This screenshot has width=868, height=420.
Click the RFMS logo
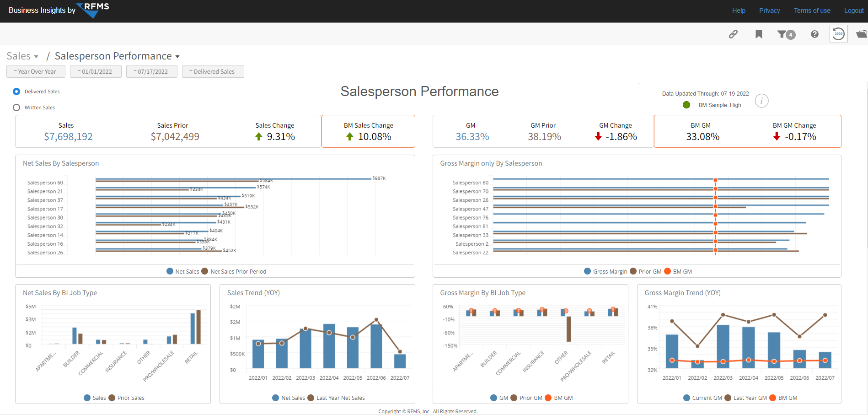93,10
